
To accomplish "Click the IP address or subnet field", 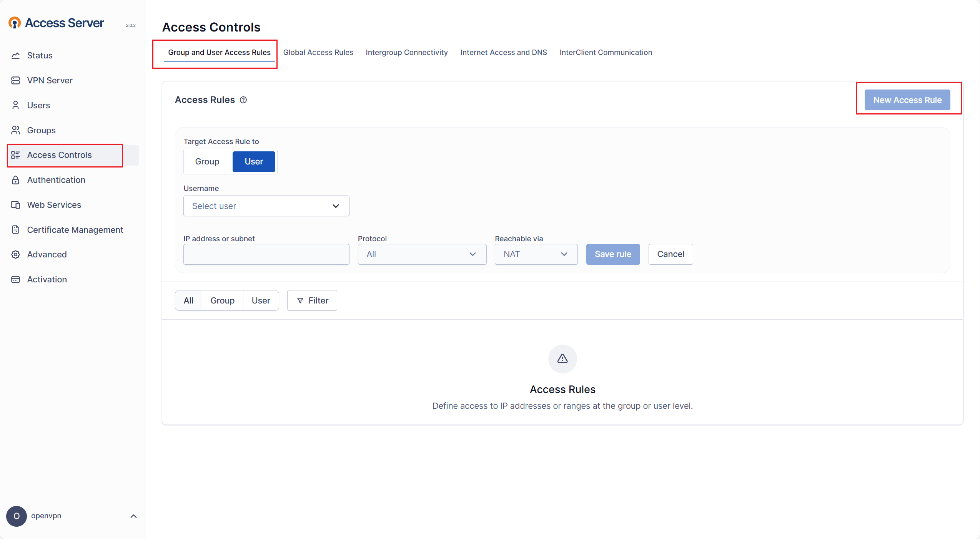I will click(266, 254).
